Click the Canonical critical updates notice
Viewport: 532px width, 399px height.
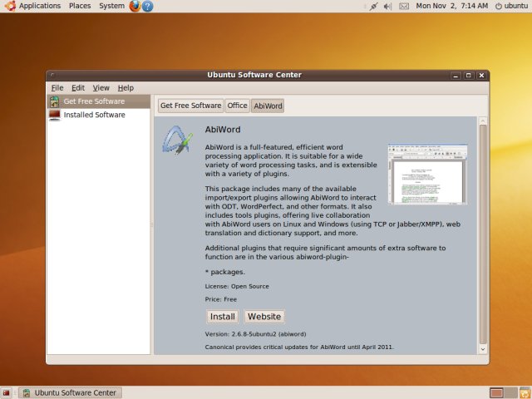click(299, 347)
